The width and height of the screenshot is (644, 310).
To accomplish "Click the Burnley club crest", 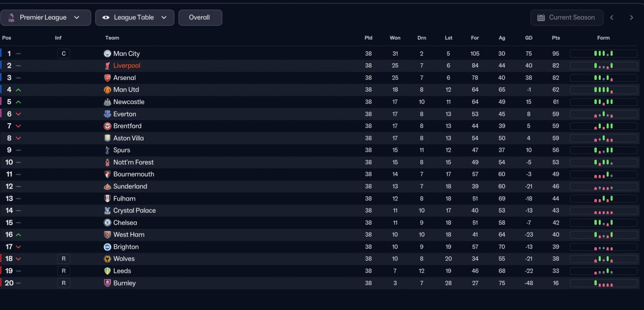I will pos(107,283).
